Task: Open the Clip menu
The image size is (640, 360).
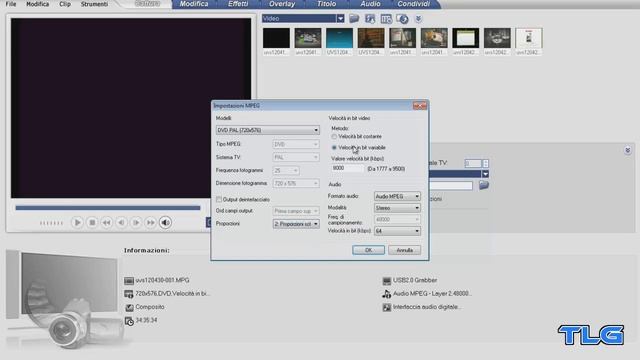Action: click(65, 4)
